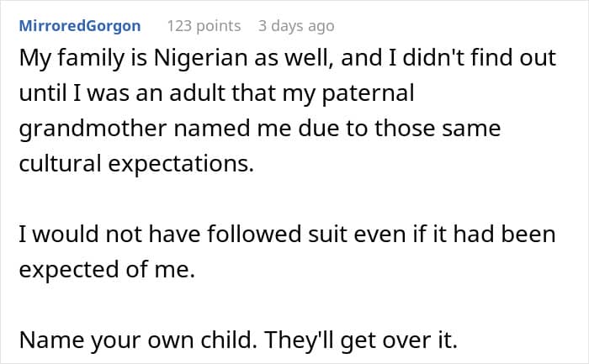
Task: Click the 123 points score
Action: pos(204,26)
